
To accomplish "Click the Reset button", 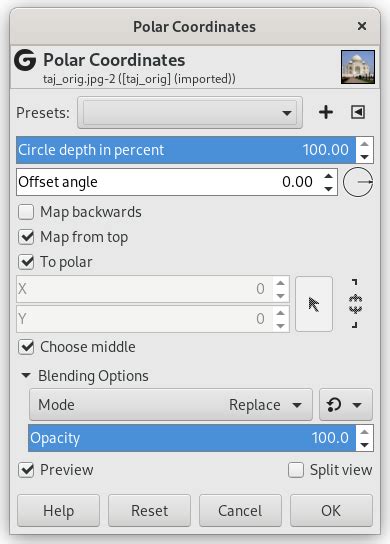I will click(150, 511).
